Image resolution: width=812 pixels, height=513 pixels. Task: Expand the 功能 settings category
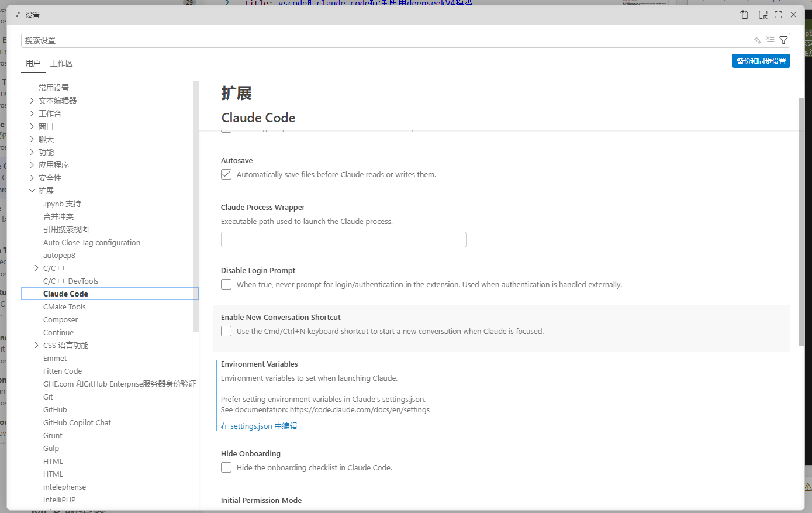click(32, 152)
